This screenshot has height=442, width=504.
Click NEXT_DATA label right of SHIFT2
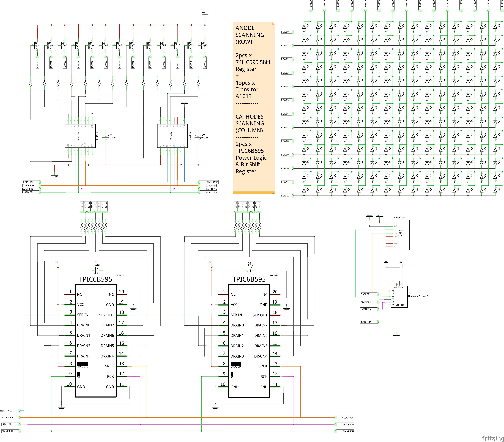pos(209,182)
